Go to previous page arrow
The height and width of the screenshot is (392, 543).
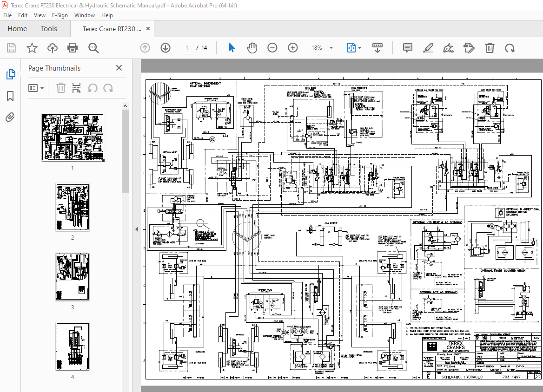(145, 48)
